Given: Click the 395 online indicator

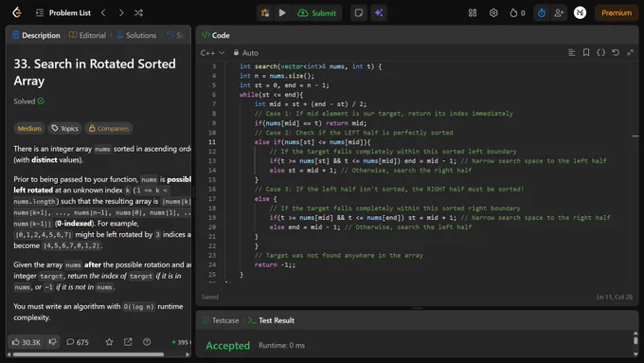Looking at the screenshot, I should [x=180, y=342].
